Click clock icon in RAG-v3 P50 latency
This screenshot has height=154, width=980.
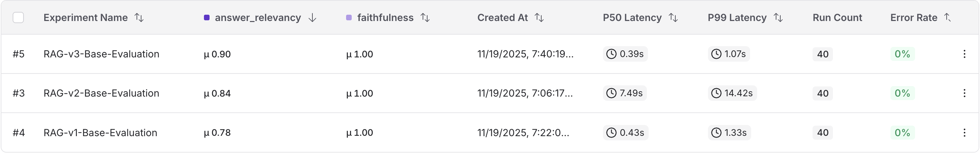611,54
